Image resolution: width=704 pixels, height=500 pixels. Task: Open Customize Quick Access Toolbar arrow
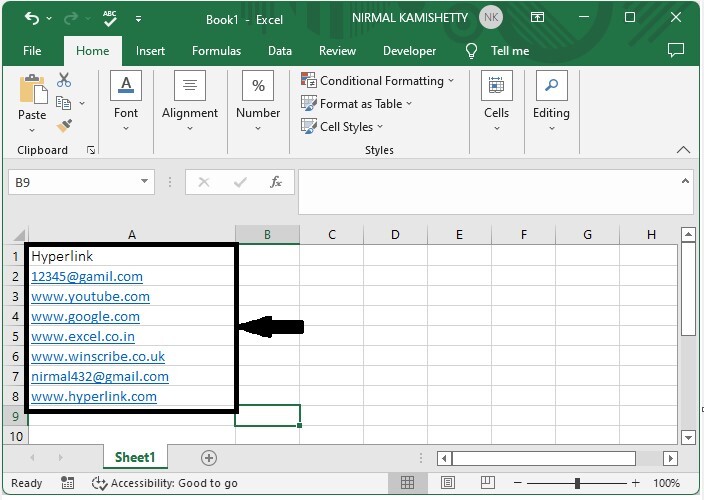pyautogui.click(x=138, y=19)
